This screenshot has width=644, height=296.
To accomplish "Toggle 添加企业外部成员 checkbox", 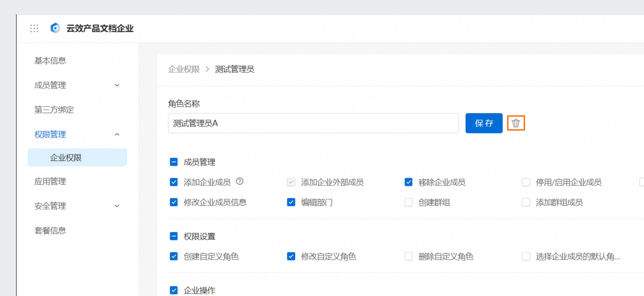I will coord(291,182).
